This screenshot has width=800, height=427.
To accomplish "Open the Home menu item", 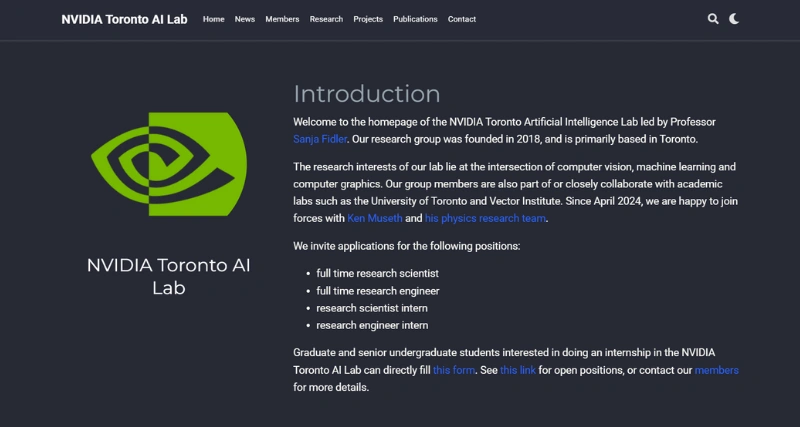I will pyautogui.click(x=213, y=19).
